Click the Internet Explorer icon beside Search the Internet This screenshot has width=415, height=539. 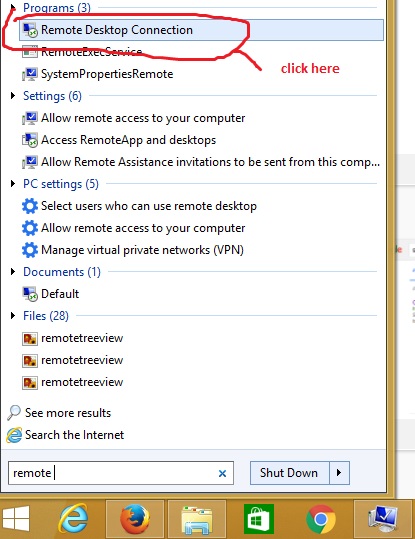tap(14, 435)
